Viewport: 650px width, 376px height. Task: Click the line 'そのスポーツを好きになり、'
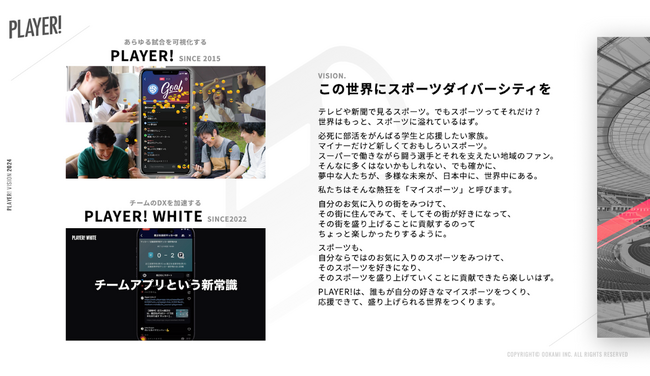[x=370, y=268]
